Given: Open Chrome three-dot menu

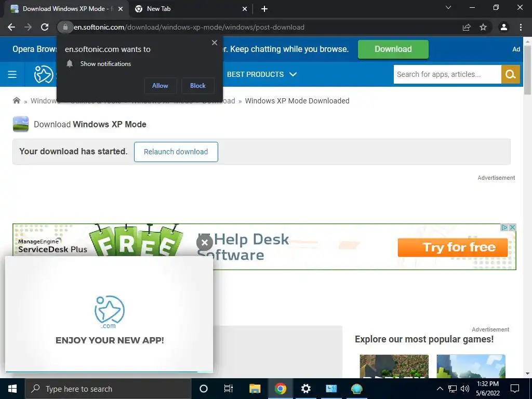Looking at the screenshot, I should (x=521, y=27).
